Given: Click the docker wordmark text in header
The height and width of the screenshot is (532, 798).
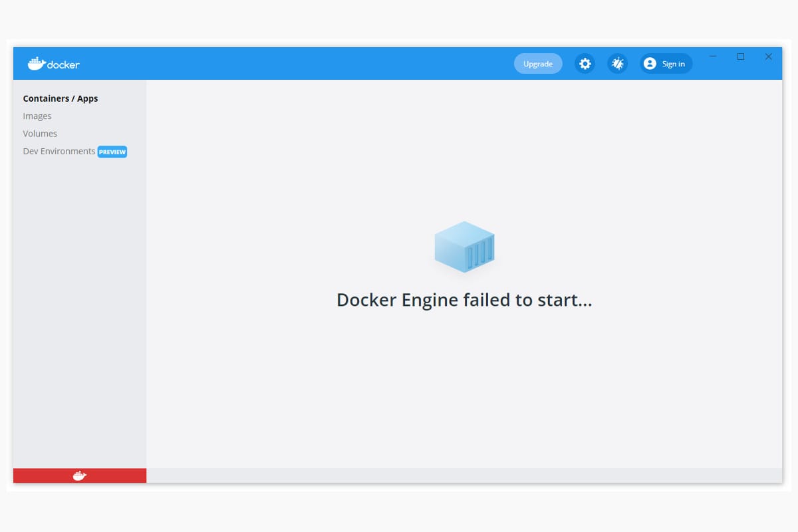Looking at the screenshot, I should pyautogui.click(x=63, y=65).
